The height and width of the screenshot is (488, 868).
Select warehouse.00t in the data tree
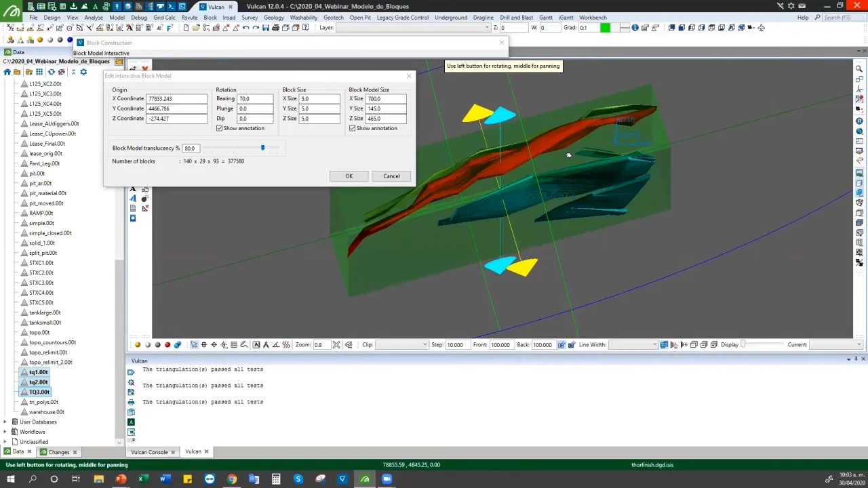pos(46,412)
